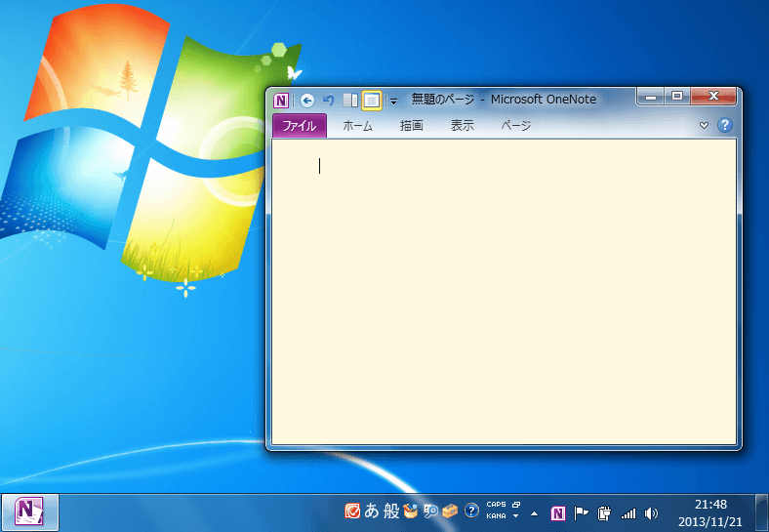This screenshot has width=769, height=532.
Task: Toggle CAPS lock indicator on language bar
Action: pos(496,505)
